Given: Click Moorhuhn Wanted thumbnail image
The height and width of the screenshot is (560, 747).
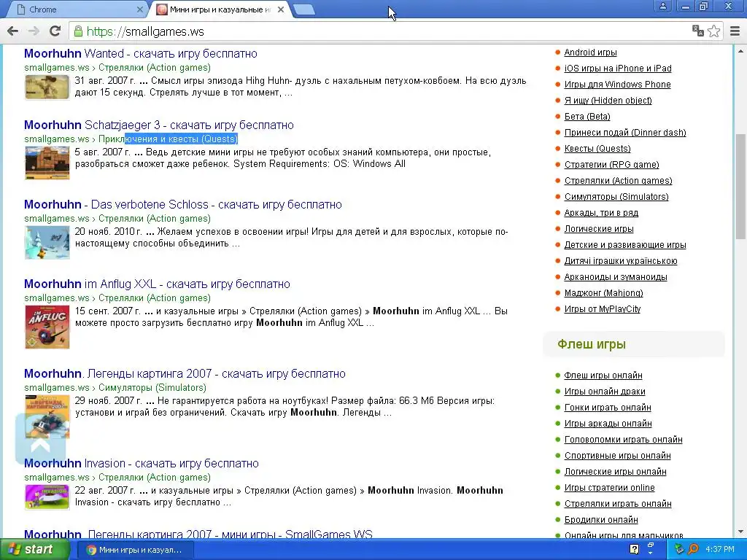Looking at the screenshot, I should (x=47, y=87).
